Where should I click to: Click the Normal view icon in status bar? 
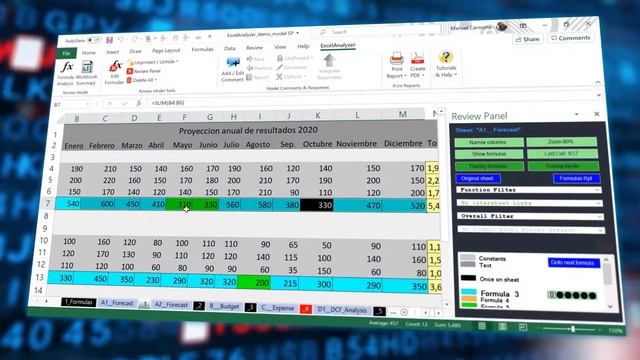coord(482,326)
